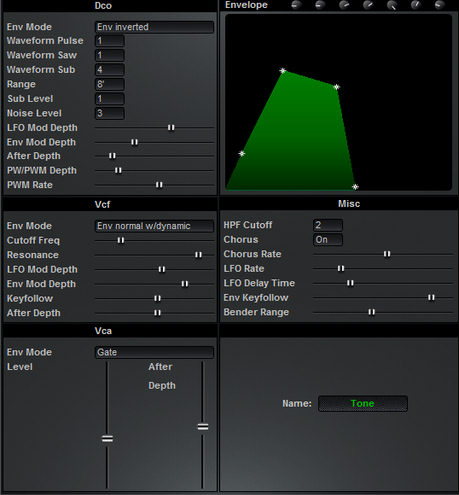Image resolution: width=459 pixels, height=495 pixels.
Task: Click the fifth Envelope knob
Action: [392, 5]
